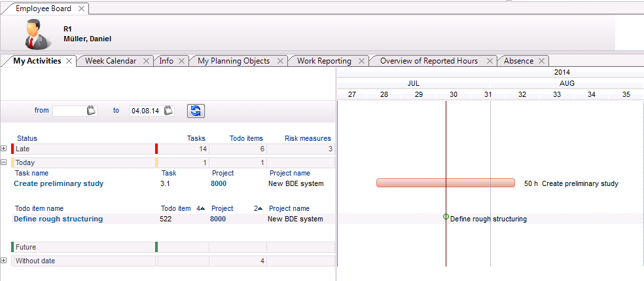The height and width of the screenshot is (281, 644).
Task: Open the 'from' date calendar picker
Action: (91, 111)
